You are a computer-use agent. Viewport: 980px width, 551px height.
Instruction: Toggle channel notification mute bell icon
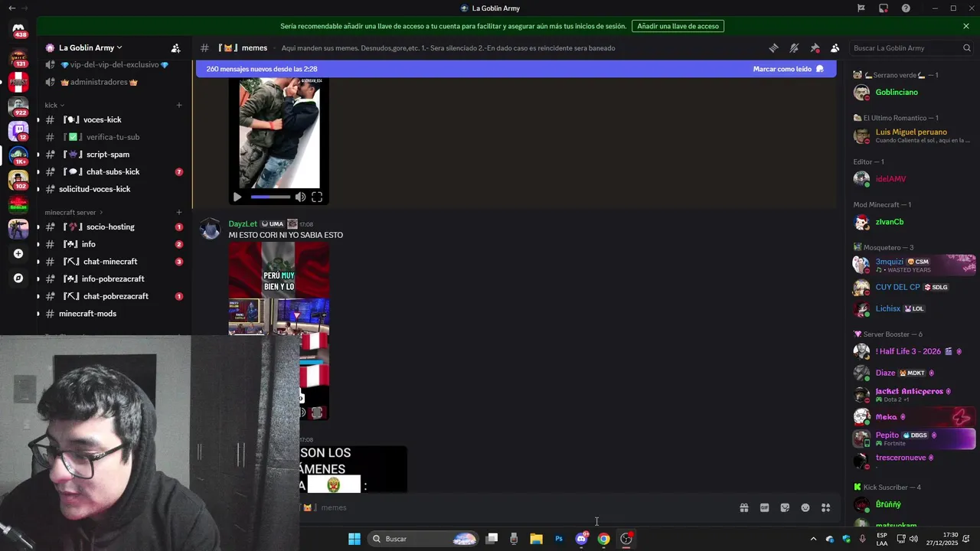(x=794, y=47)
